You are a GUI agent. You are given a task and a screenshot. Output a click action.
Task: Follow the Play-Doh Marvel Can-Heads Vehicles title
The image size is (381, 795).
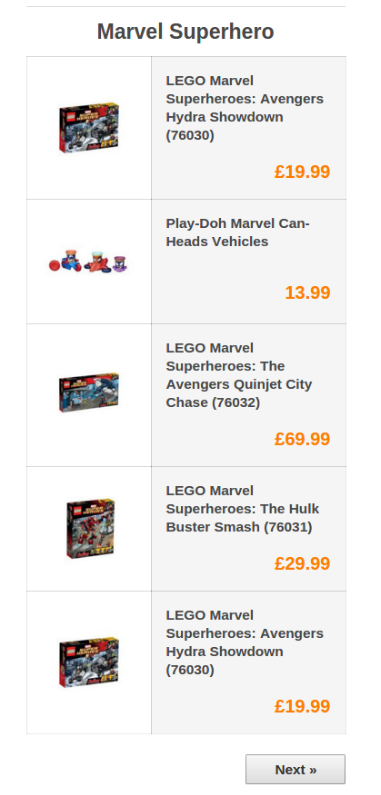coord(237,232)
